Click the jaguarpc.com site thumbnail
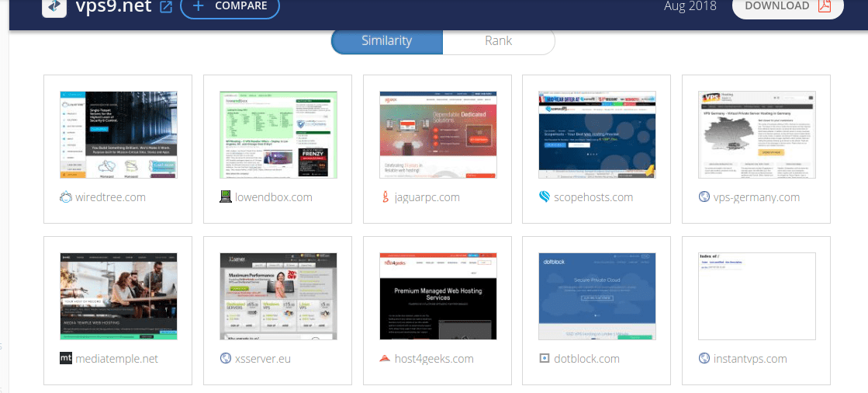This screenshot has height=393, width=868. [x=437, y=134]
